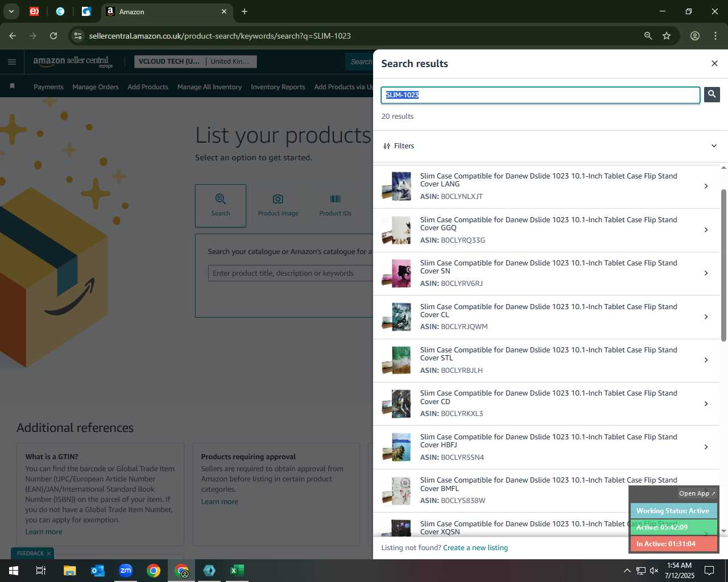Click the scrollbar down arrow in results
The height and width of the screenshot is (582, 728).
pos(723,531)
